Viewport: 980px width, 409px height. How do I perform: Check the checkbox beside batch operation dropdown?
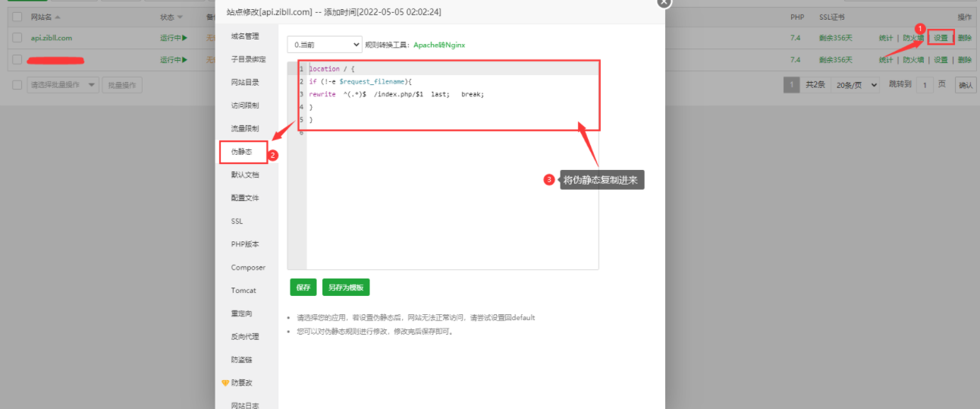[x=17, y=85]
